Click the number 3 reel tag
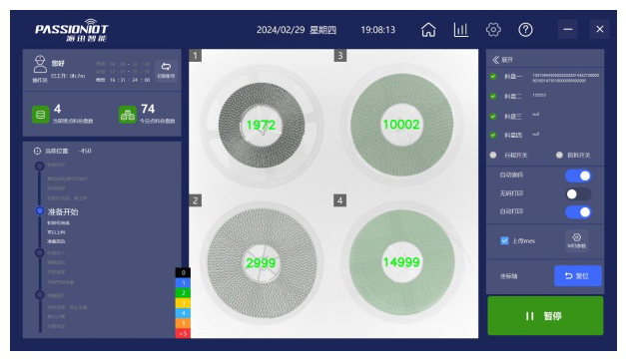Viewport: 626px width, 364px height. click(340, 56)
